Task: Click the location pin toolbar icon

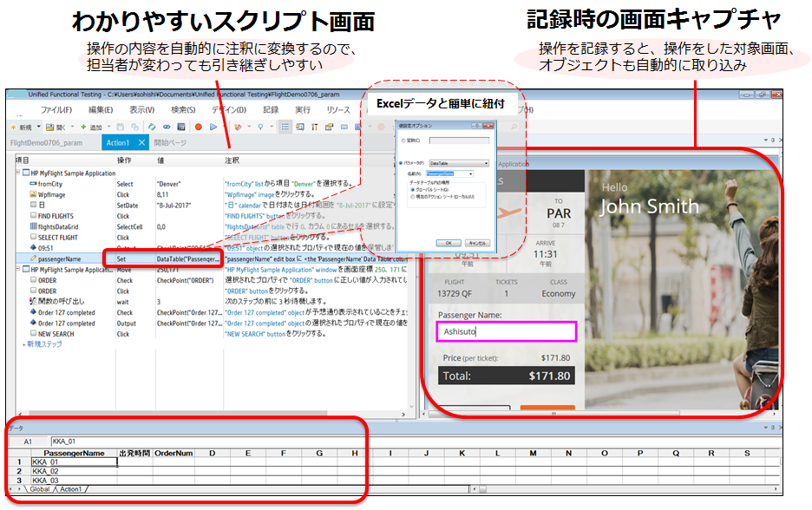Action: pyautogui.click(x=260, y=127)
